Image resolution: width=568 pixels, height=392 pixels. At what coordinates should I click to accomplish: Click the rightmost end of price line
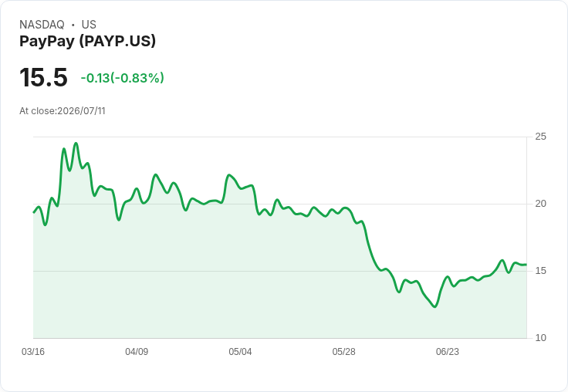[526, 265]
